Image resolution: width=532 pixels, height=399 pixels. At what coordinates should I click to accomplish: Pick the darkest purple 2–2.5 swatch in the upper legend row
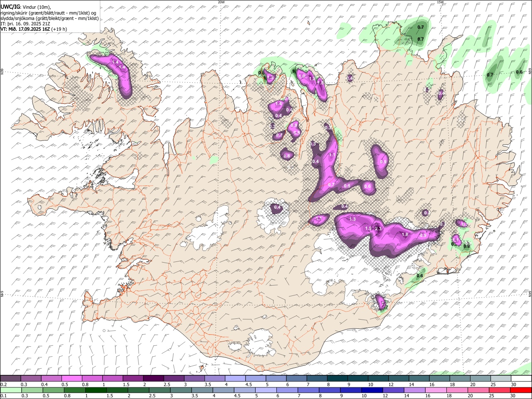tap(153, 379)
